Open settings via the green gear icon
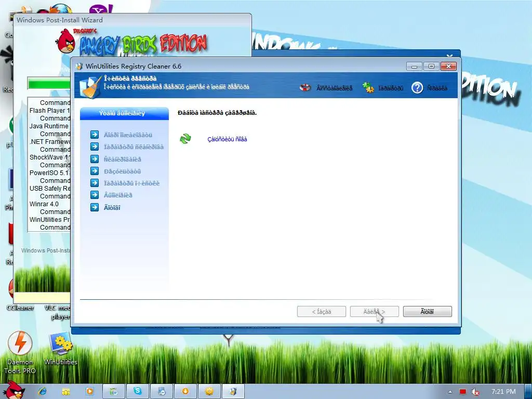The width and height of the screenshot is (532, 399). (x=368, y=87)
